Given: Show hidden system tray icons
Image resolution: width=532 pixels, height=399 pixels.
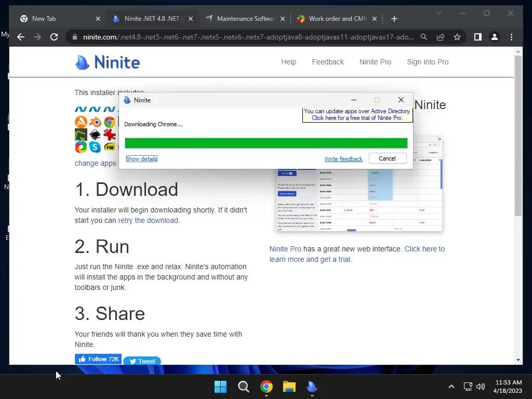Looking at the screenshot, I should point(451,387).
